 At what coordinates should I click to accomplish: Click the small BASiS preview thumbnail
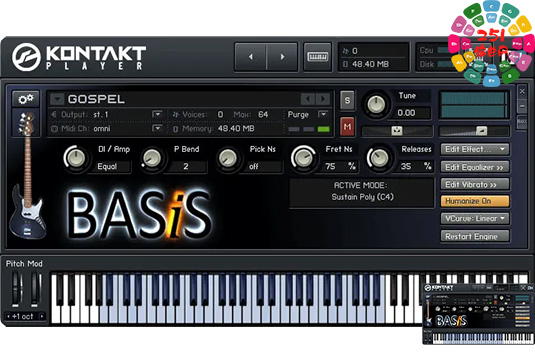[x=478, y=314]
